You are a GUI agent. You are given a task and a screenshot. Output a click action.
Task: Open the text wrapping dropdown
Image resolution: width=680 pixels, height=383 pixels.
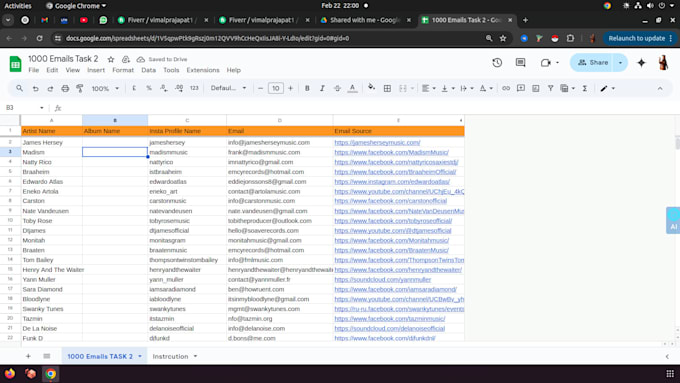pos(467,88)
